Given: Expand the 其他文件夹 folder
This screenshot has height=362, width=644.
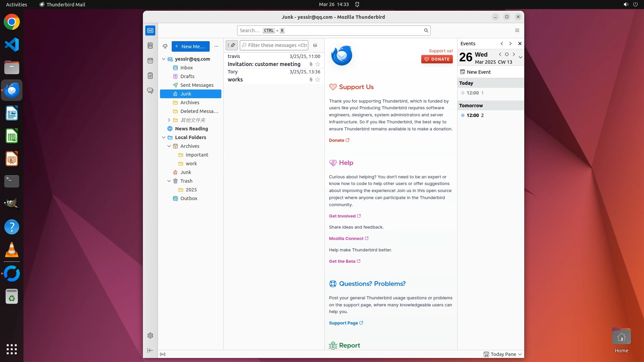Looking at the screenshot, I should [x=169, y=120].
